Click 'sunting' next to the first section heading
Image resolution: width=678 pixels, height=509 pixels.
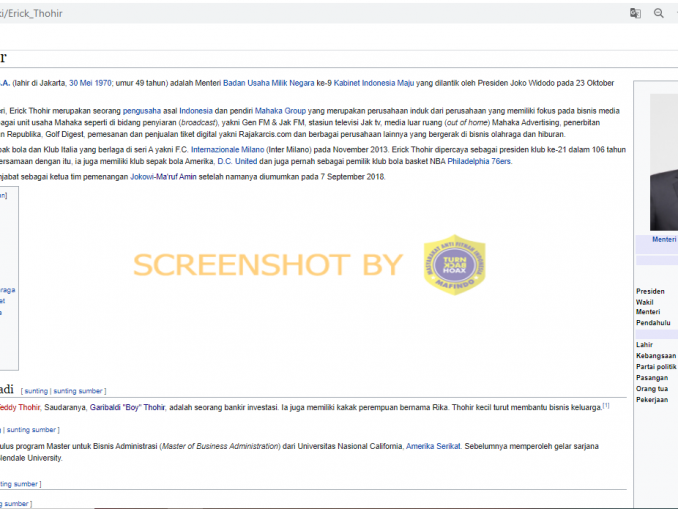click(x=36, y=391)
